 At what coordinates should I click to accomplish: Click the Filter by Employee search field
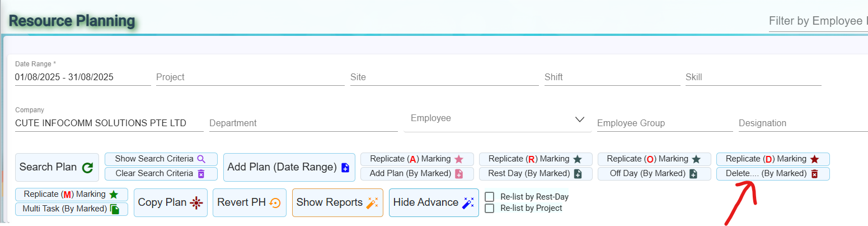[x=818, y=21]
